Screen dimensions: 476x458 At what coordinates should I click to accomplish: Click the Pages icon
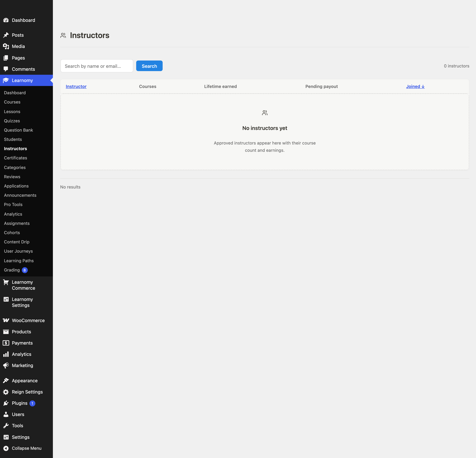[6, 58]
